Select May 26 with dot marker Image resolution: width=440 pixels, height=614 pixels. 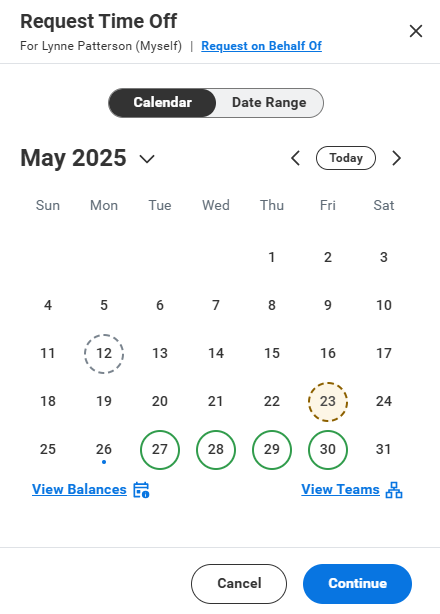(x=104, y=450)
